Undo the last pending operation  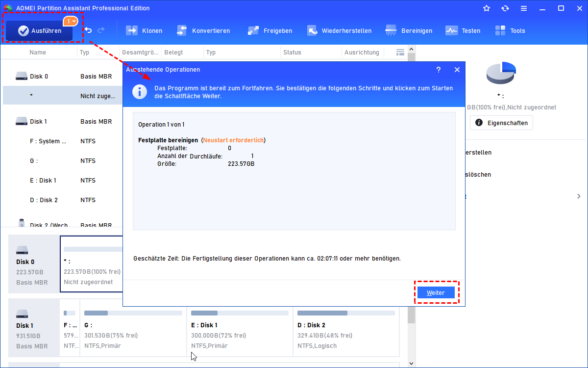[x=88, y=30]
